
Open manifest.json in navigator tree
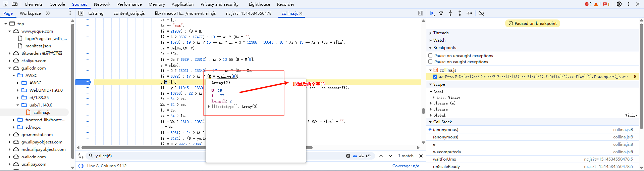click(x=38, y=46)
